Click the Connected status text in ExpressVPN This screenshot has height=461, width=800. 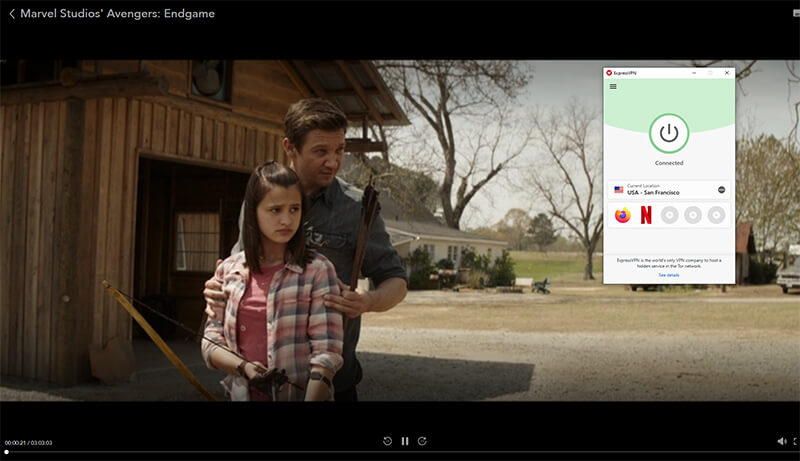(669, 163)
